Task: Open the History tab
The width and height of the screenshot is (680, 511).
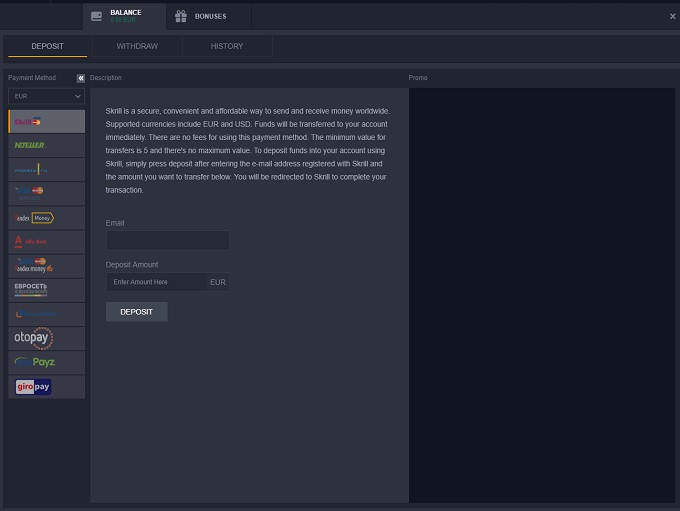Action: click(227, 46)
